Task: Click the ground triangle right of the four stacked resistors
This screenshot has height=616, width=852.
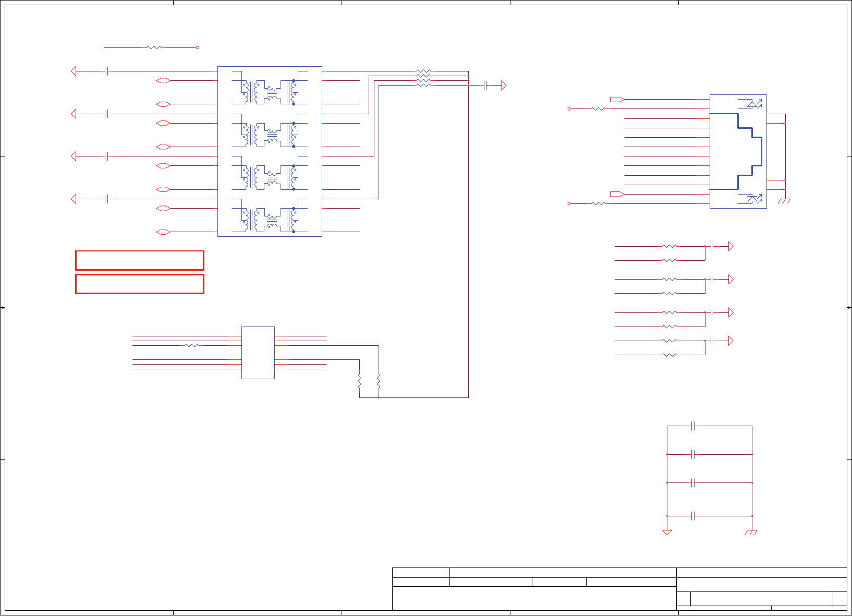Action: pos(504,85)
